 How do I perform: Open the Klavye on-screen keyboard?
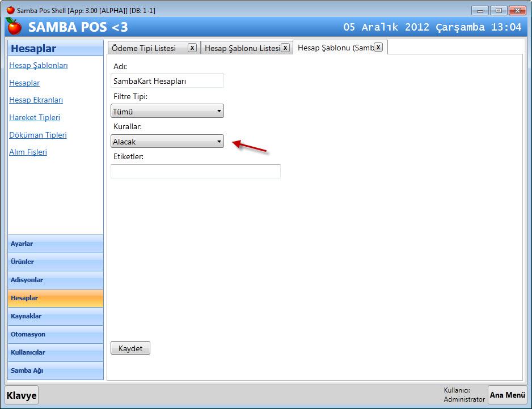[22, 395]
